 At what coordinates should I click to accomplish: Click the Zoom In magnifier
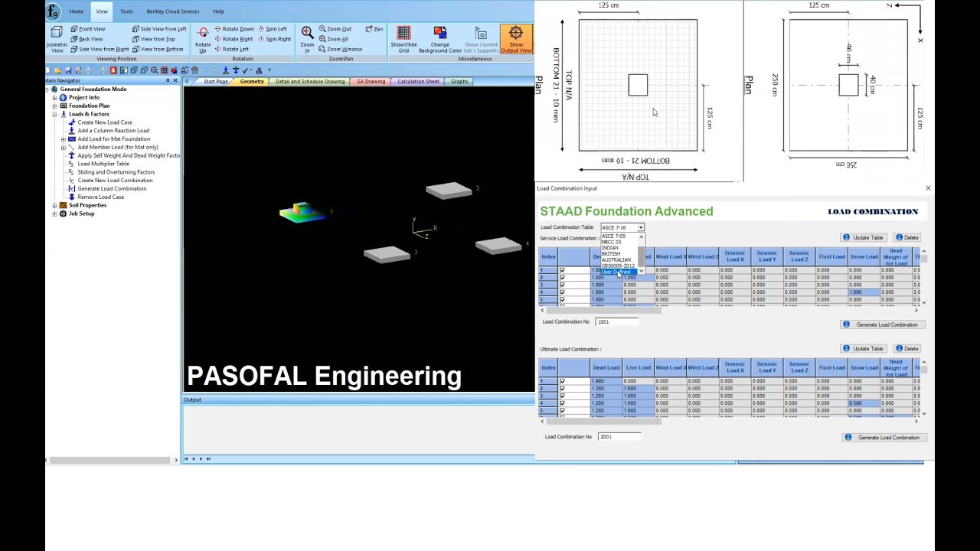[x=307, y=32]
